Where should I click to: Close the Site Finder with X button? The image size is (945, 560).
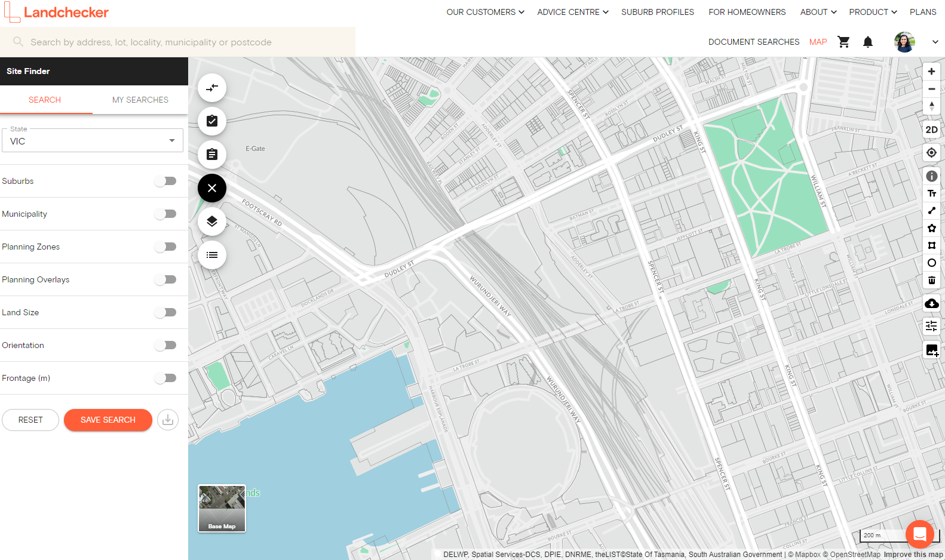click(212, 188)
